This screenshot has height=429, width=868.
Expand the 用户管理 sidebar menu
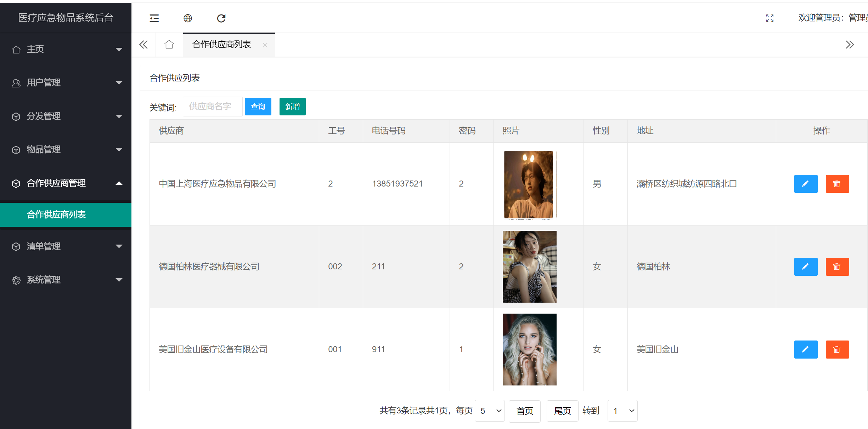(66, 82)
